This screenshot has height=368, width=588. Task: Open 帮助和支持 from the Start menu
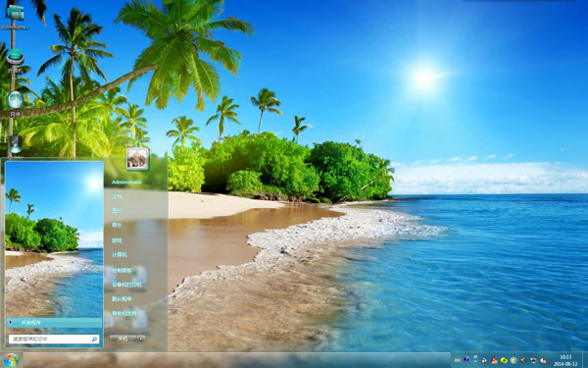(124, 313)
